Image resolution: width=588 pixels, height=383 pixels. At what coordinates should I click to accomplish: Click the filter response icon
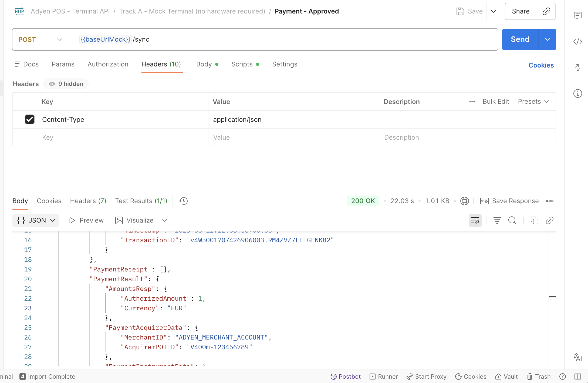click(497, 220)
